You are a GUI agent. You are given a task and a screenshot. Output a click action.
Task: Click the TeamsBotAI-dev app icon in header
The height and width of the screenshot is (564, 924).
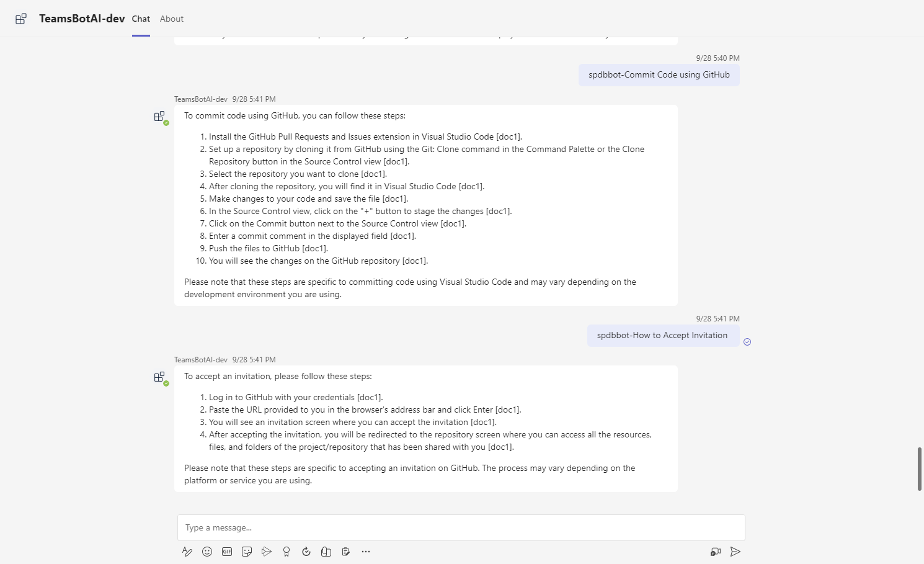click(x=21, y=19)
